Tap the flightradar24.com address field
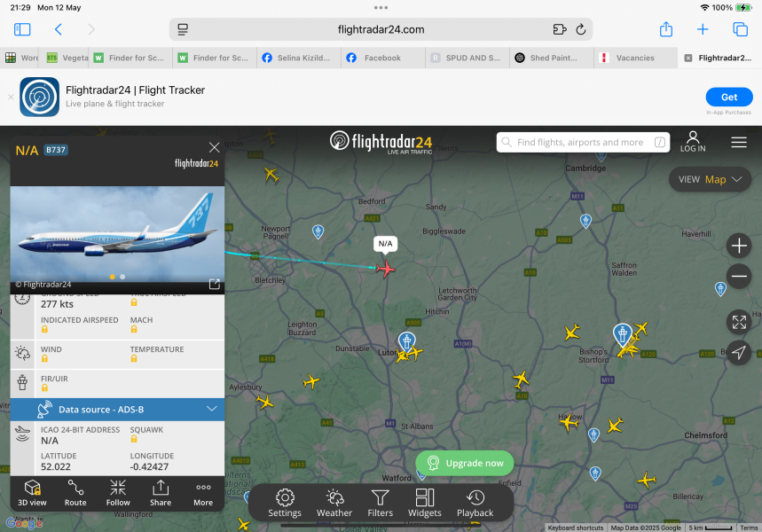This screenshot has width=762, height=532. click(x=381, y=29)
